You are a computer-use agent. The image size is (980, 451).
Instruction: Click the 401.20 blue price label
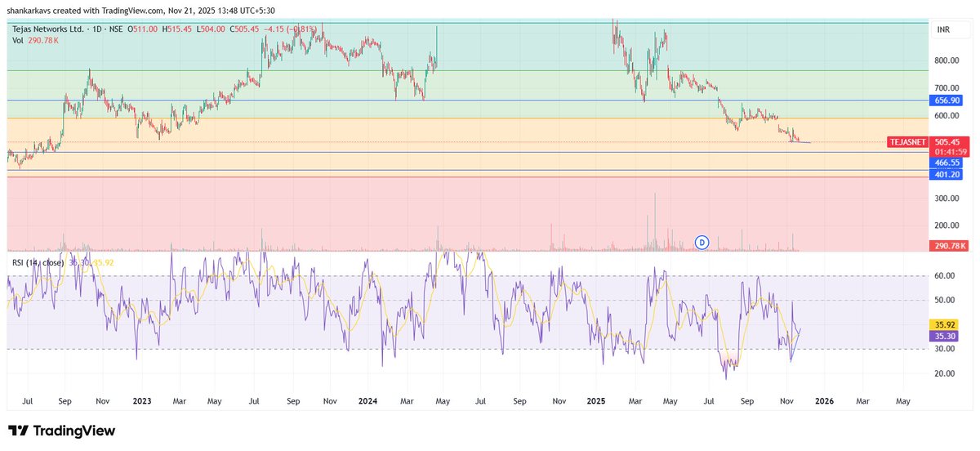(x=947, y=174)
